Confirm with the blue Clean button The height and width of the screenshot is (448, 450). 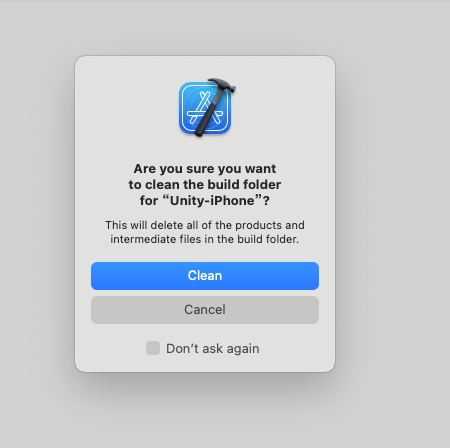click(x=205, y=276)
